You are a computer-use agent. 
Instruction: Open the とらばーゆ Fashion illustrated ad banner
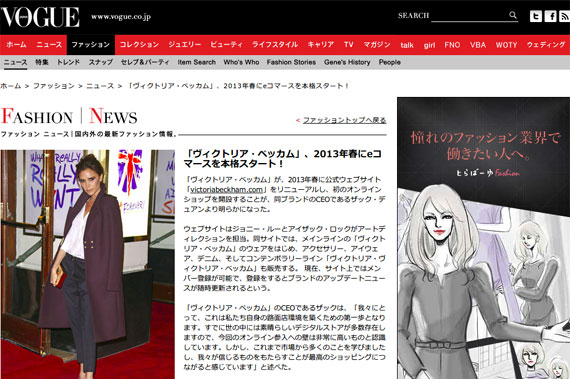tap(483, 238)
